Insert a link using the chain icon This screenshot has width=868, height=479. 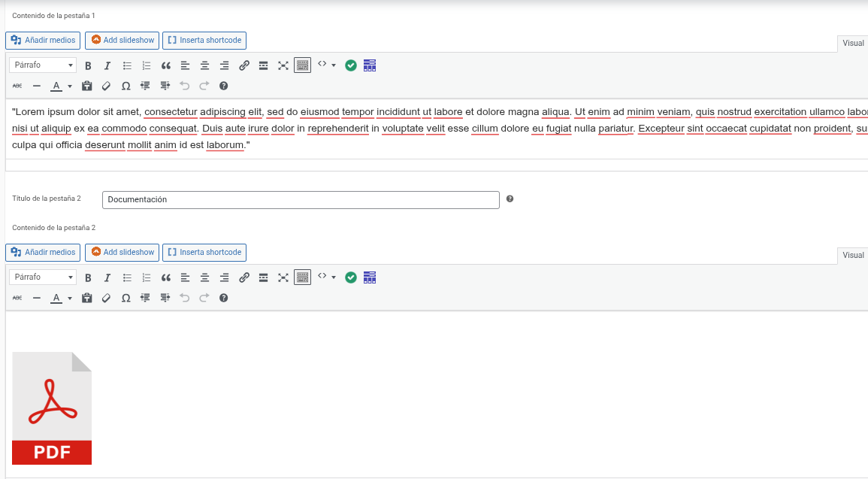pos(243,65)
